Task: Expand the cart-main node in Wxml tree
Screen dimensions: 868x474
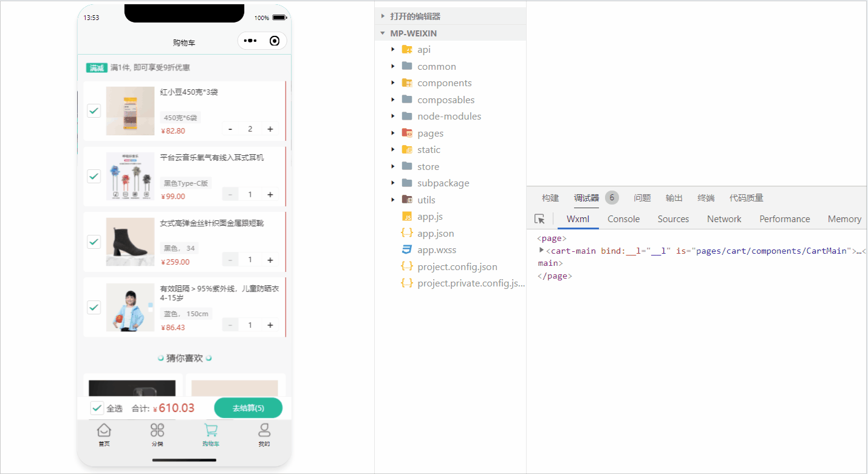Action: tap(541, 250)
